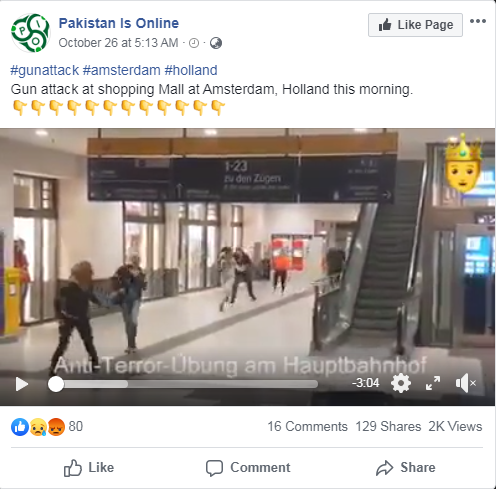Viewport: 496px width, 489px height.
Task: Click the Comment button below the post
Action: (248, 467)
